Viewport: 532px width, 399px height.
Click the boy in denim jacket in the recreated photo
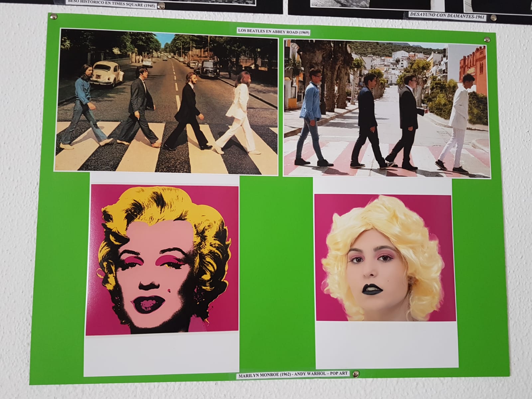(x=311, y=117)
